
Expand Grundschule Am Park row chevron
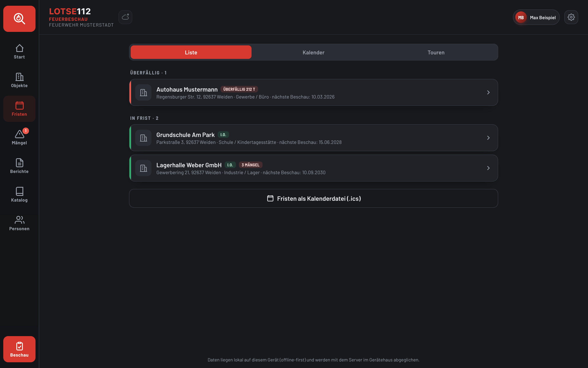(x=488, y=138)
